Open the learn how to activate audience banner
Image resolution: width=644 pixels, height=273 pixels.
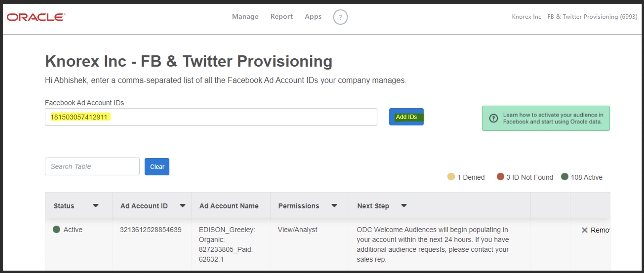click(x=552, y=118)
